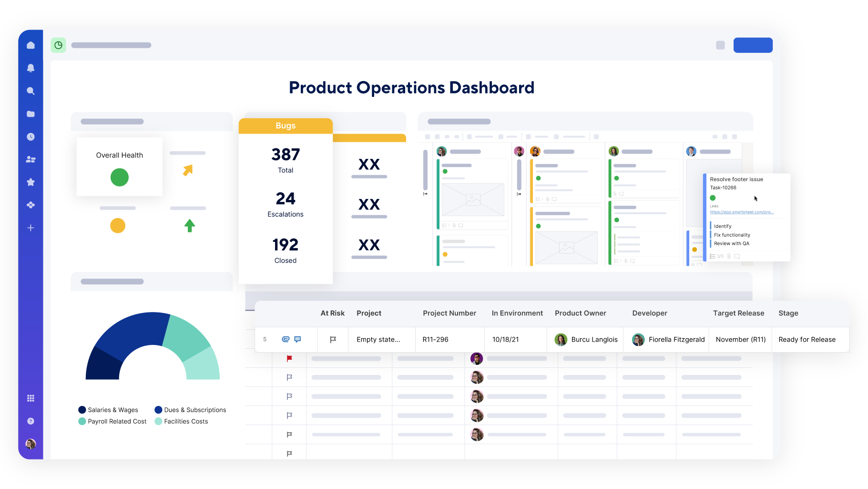868x489 pixels.
Task: Click the Home icon at top of sidebar
Action: coord(31,45)
